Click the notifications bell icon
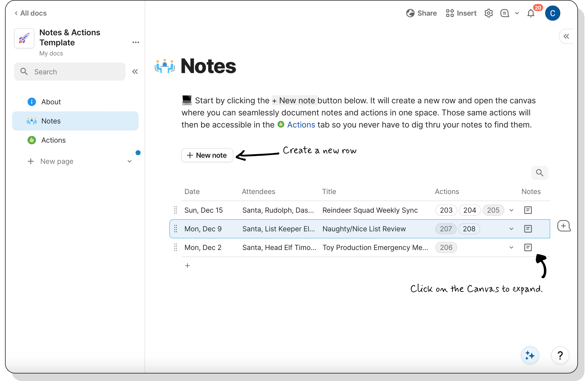This screenshot has height=381, width=588. click(531, 13)
